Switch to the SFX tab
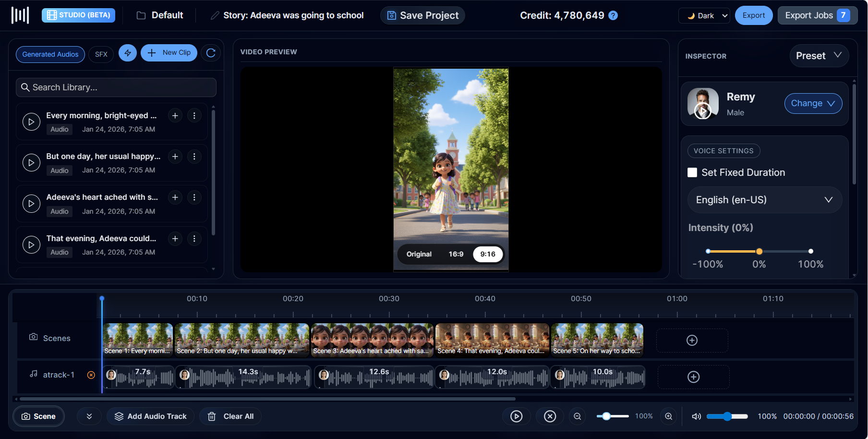 point(101,54)
